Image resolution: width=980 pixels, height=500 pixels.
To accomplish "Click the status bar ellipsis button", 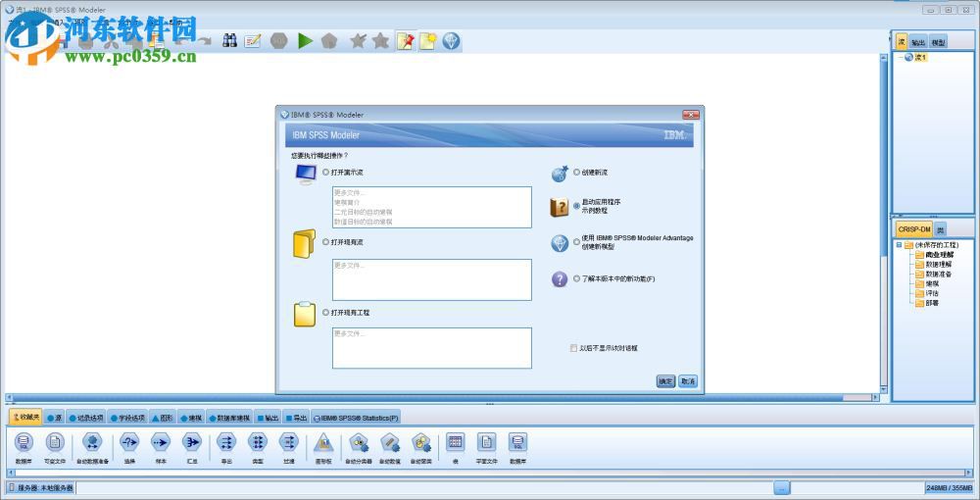I will (782, 488).
